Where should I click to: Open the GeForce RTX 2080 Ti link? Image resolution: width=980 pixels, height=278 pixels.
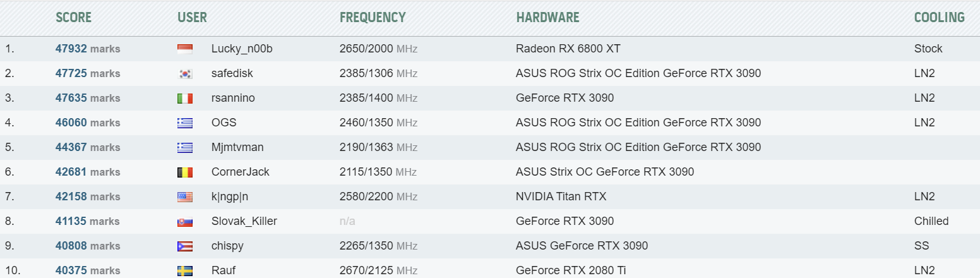571,270
